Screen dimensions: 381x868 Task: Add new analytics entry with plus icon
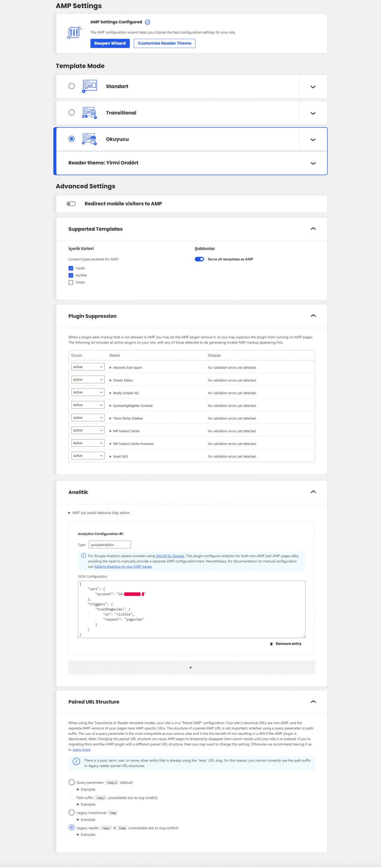(x=191, y=668)
